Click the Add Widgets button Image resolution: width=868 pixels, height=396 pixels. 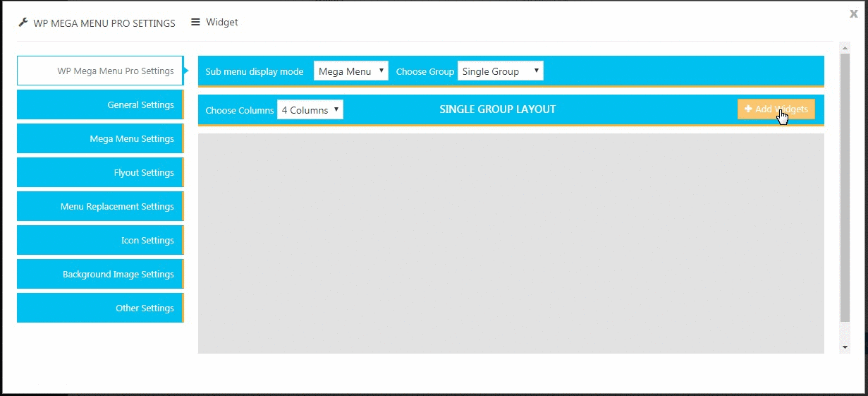[776, 109]
